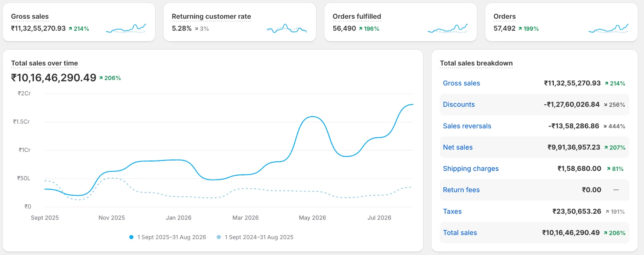Open the Sales reversals breakdown link
This screenshot has height=255, width=644.
[x=467, y=126]
